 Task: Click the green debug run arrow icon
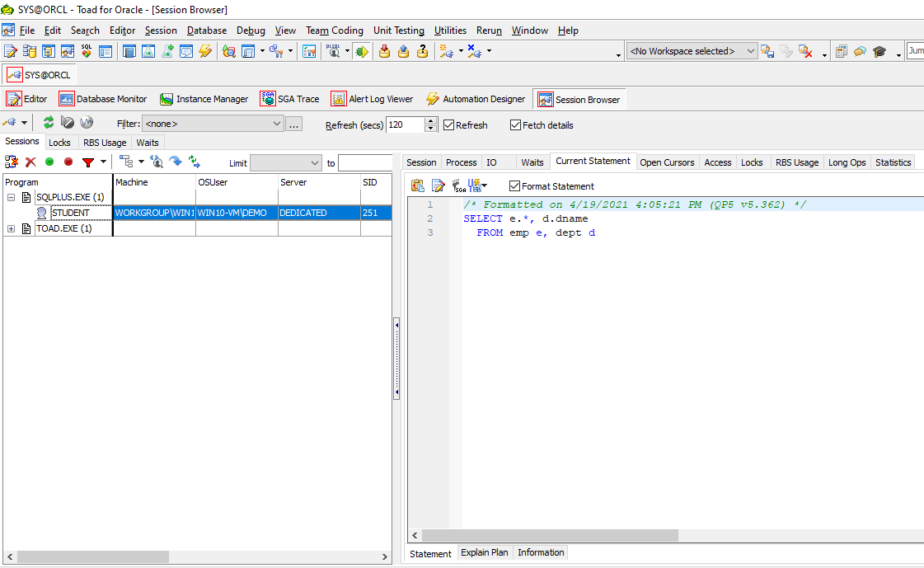click(x=362, y=51)
